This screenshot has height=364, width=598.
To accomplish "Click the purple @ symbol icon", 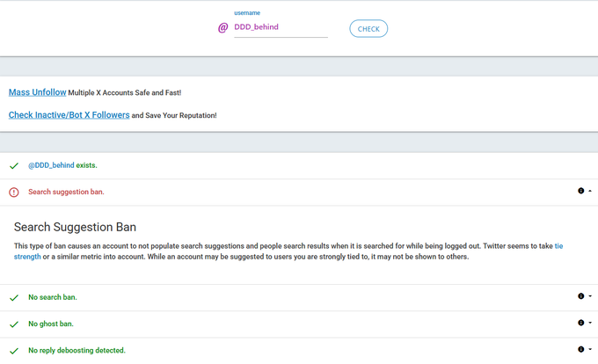I will [223, 27].
